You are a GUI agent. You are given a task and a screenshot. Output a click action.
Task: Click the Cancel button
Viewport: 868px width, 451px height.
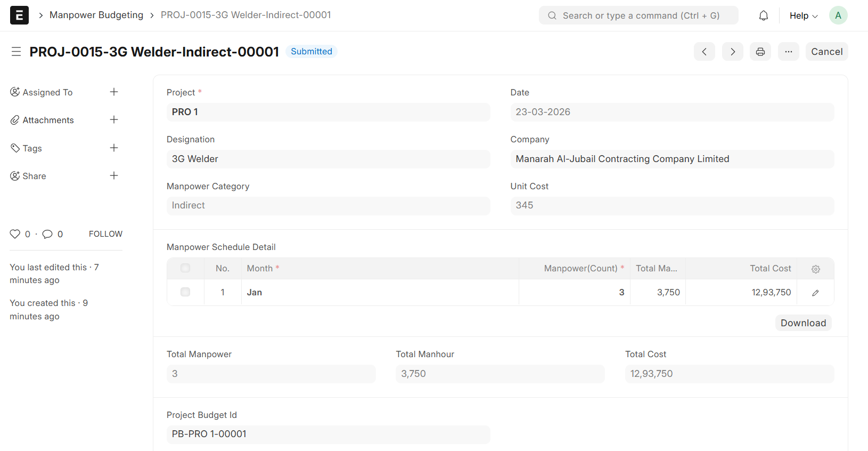tap(826, 52)
